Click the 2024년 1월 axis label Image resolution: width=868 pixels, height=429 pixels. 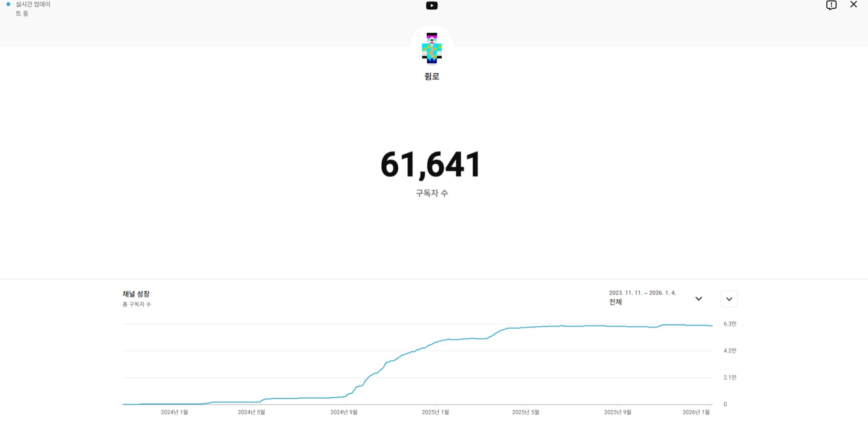[174, 412]
